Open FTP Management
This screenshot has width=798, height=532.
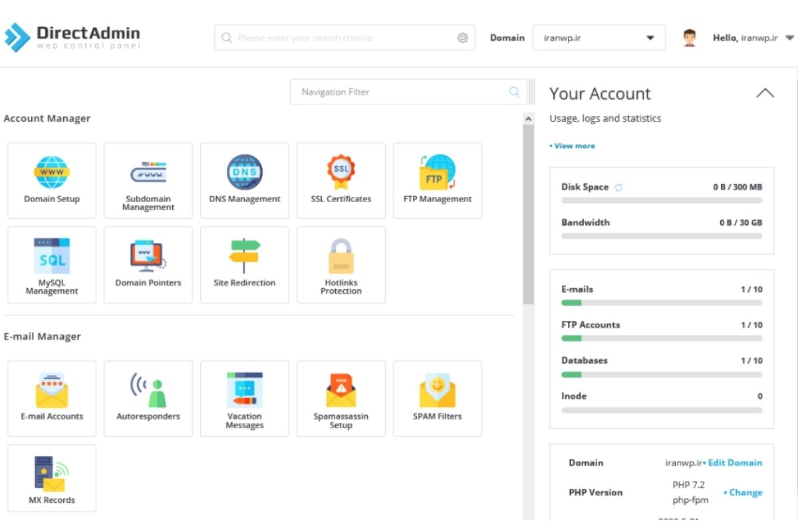(x=438, y=180)
